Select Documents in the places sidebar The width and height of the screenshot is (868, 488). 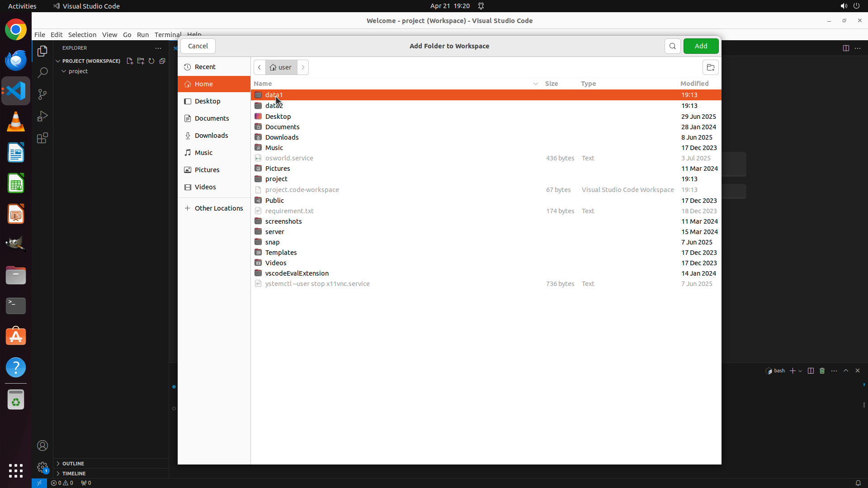click(212, 118)
